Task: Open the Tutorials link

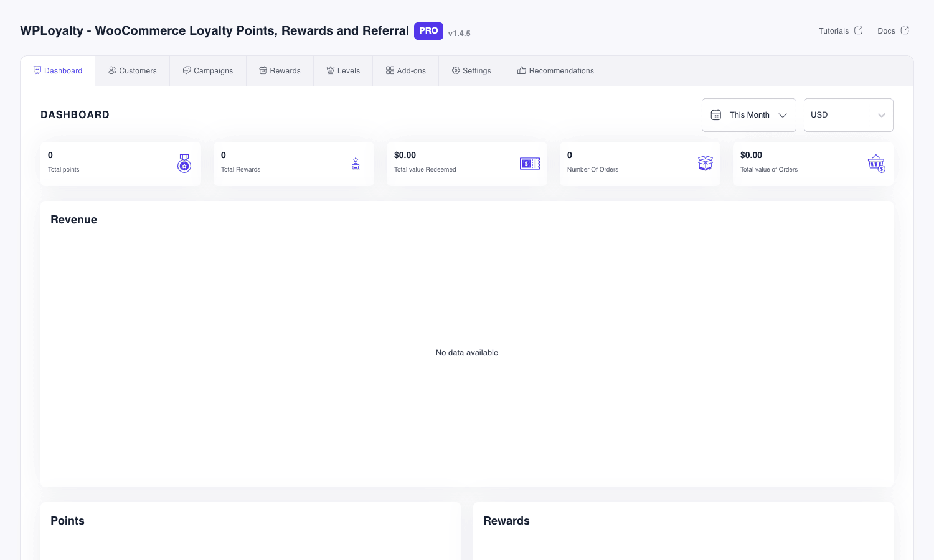Action: [x=841, y=30]
